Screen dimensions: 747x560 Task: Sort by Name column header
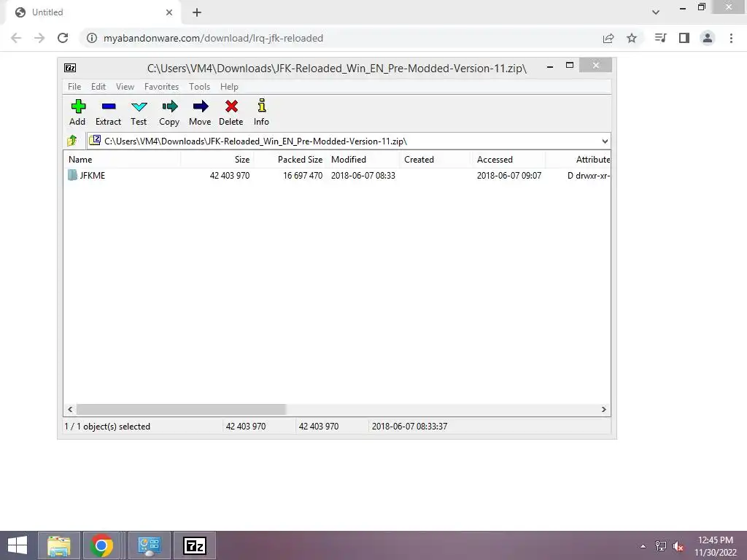122,160
